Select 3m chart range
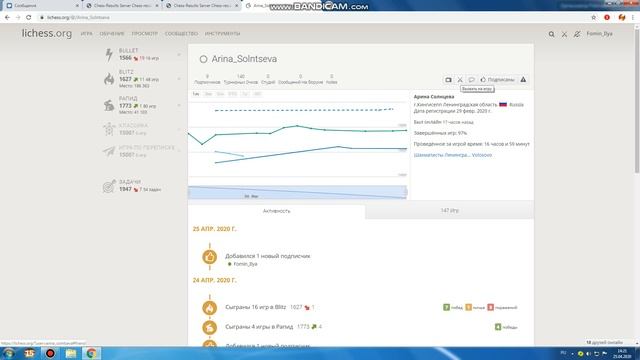Screen dimensions: 640x360 208,94
